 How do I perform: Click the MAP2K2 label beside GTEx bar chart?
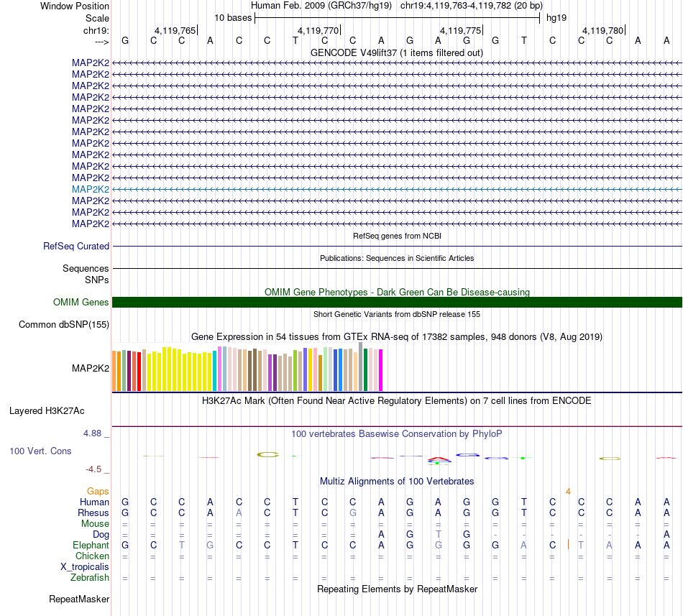pyautogui.click(x=91, y=368)
